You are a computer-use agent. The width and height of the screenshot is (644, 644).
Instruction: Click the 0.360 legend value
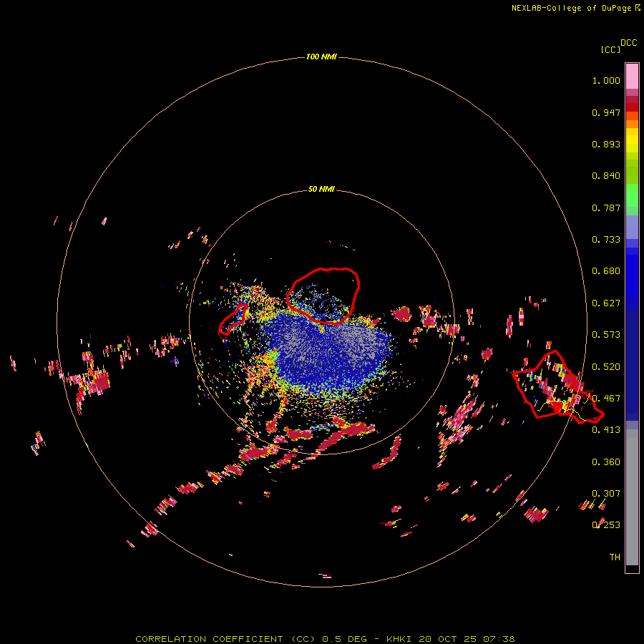pos(606,462)
